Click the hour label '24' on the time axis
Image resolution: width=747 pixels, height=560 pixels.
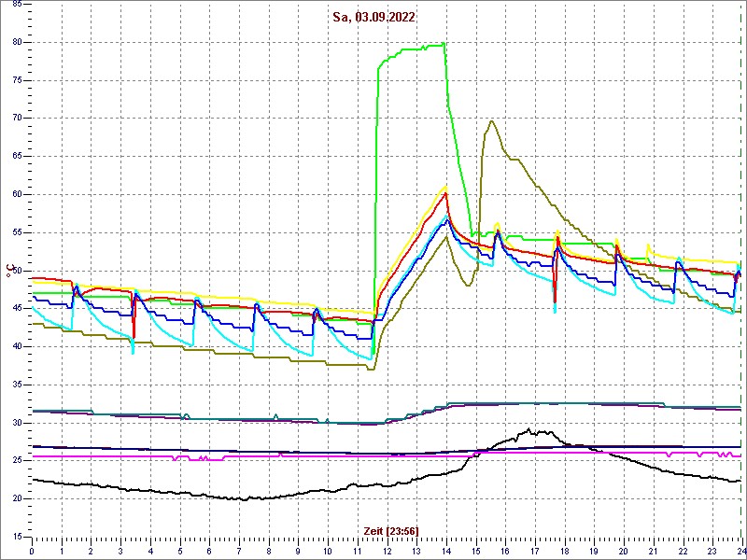point(740,551)
